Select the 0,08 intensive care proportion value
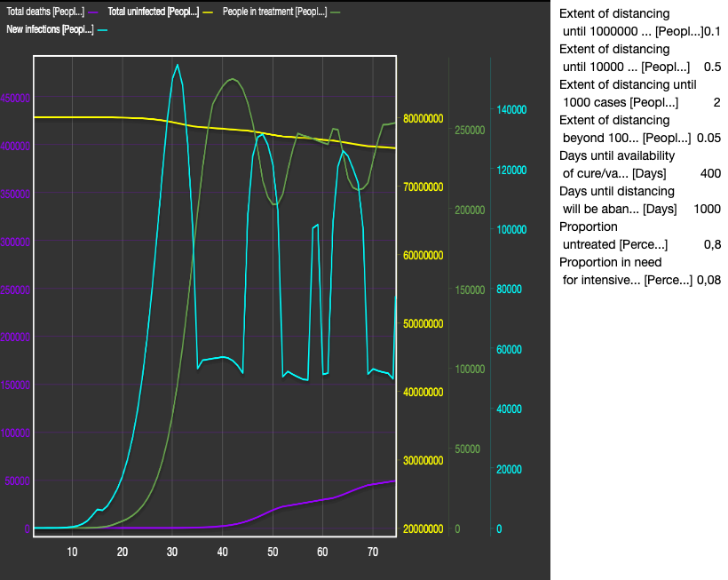This screenshot has height=580, width=728. tap(709, 280)
